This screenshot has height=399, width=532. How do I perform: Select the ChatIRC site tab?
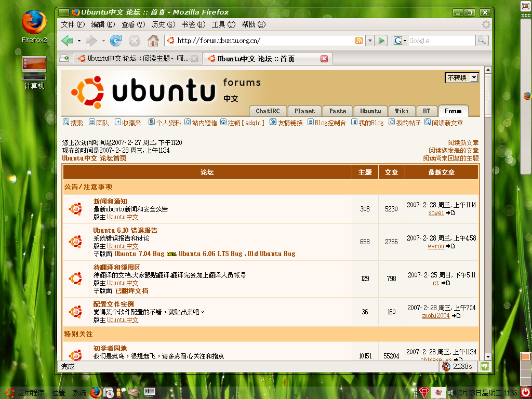click(268, 111)
